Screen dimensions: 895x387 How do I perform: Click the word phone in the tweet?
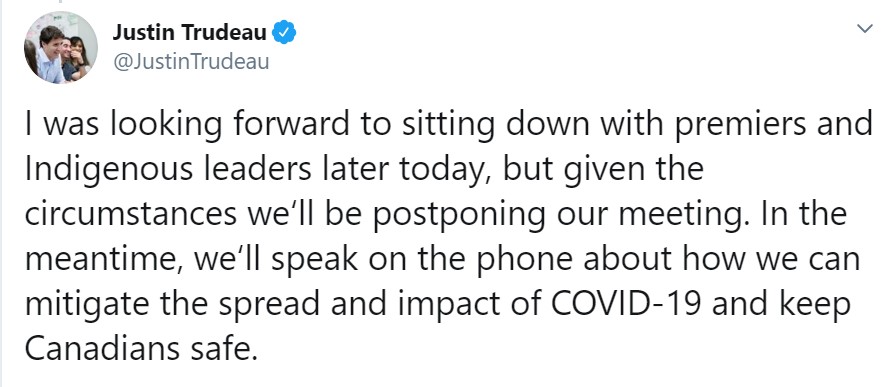click(525, 261)
